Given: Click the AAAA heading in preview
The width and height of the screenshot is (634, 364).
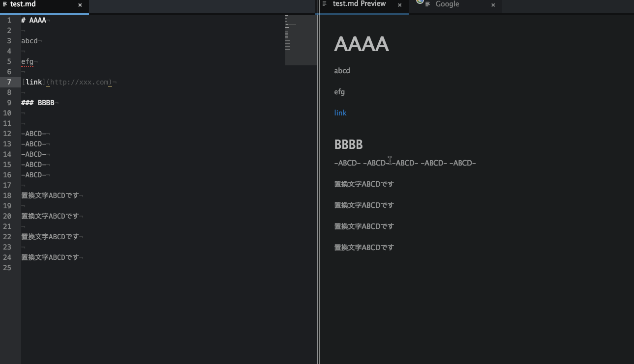Looking at the screenshot, I should tap(361, 44).
